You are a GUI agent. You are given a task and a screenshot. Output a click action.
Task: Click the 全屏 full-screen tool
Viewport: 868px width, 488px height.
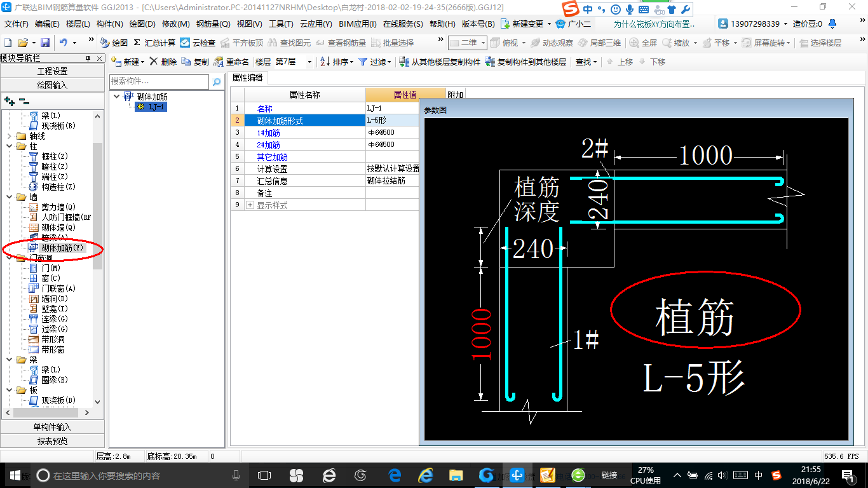click(x=643, y=43)
